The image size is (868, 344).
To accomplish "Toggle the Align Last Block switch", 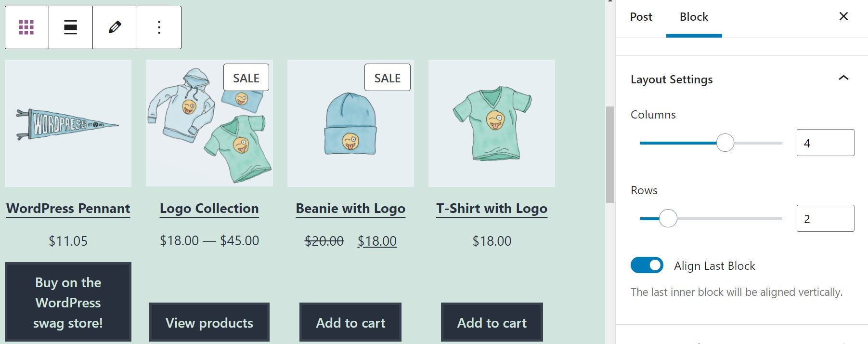I will click(647, 265).
